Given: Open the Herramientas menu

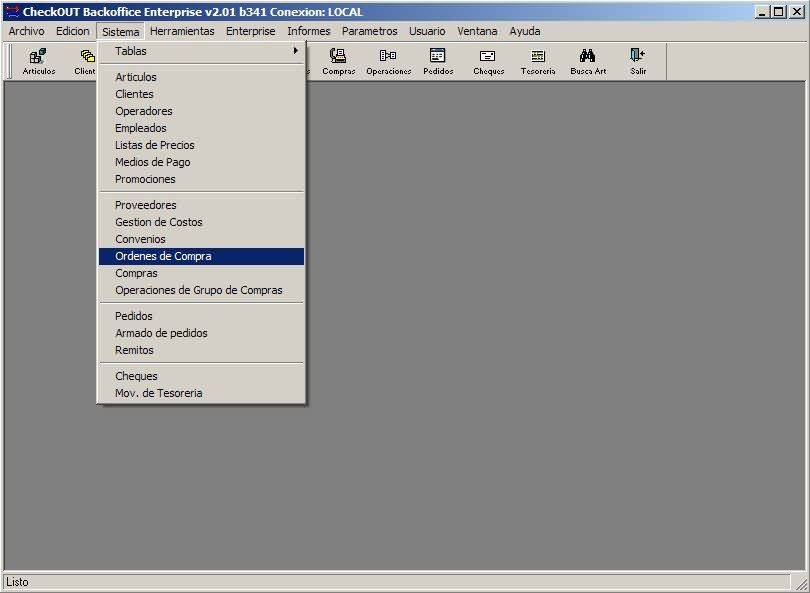Looking at the screenshot, I should coord(182,32).
